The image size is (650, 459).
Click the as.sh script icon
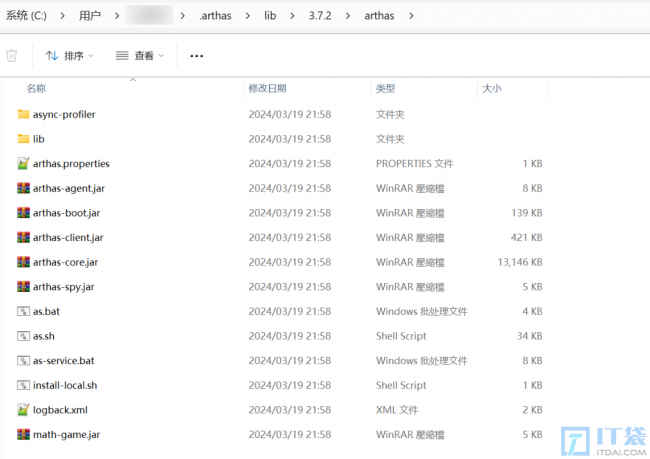click(23, 336)
